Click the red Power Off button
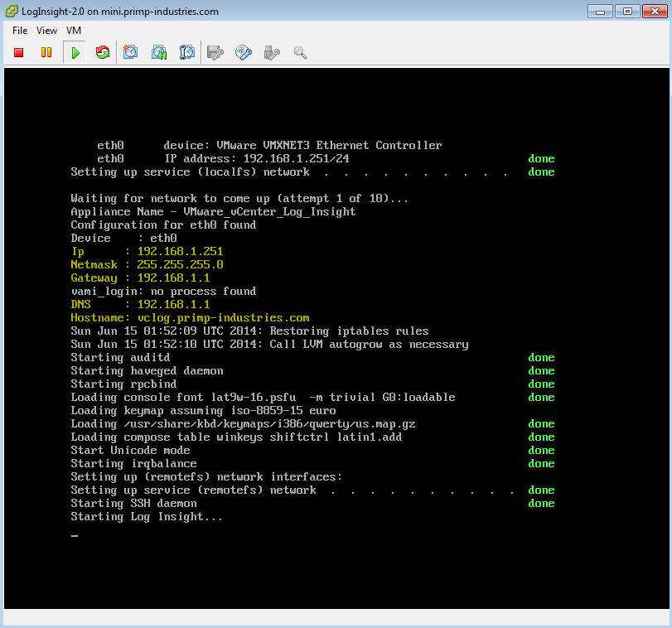This screenshot has width=672, height=628. coord(18,53)
